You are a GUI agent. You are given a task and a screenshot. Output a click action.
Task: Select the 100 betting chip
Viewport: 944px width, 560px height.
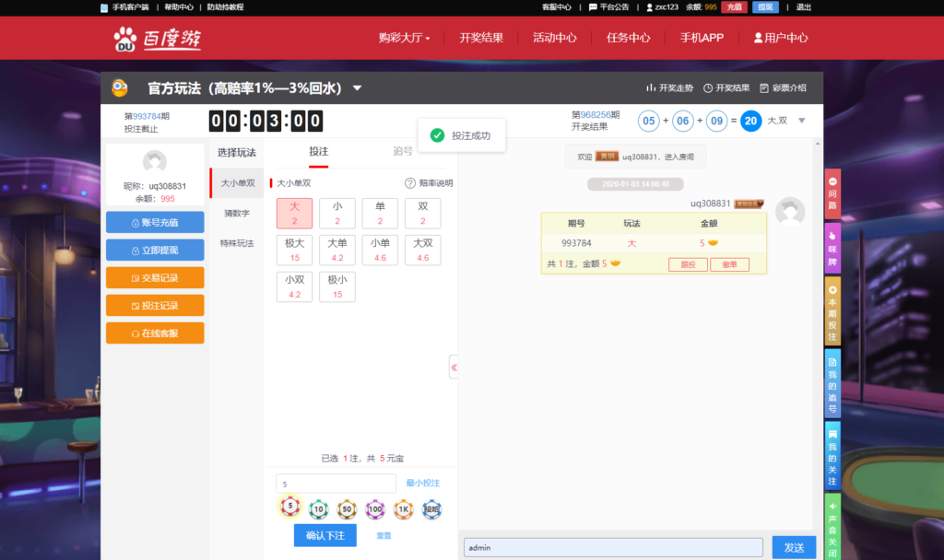tap(375, 509)
